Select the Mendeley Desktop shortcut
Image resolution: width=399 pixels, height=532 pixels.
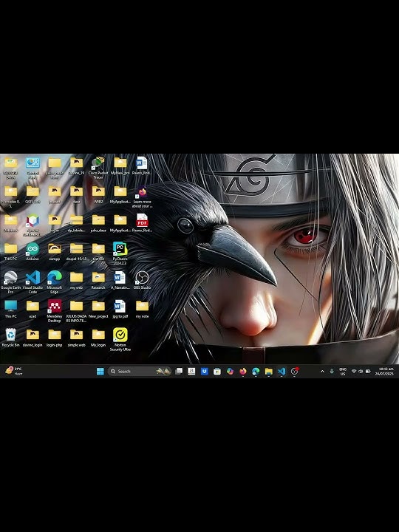[54, 311]
